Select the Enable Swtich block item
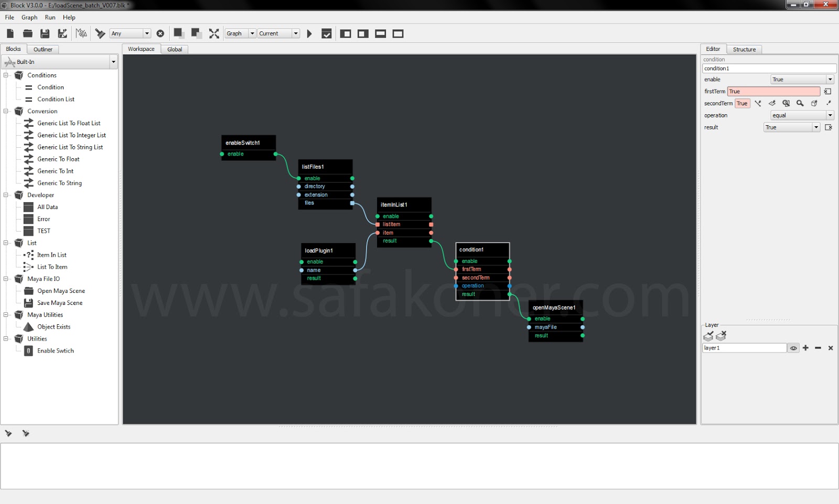The image size is (839, 504). (56, 350)
